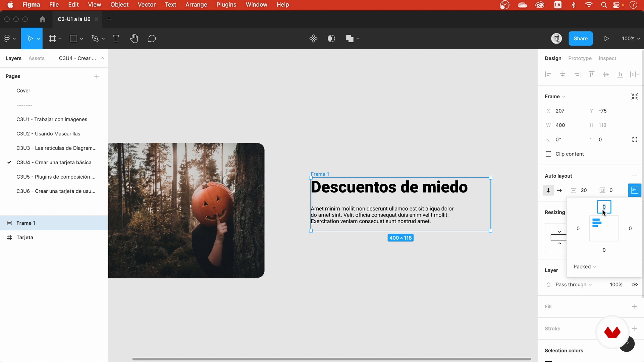Click Align horizontal centers icon
Viewport: 644px width, 362px height.
pos(563,74)
